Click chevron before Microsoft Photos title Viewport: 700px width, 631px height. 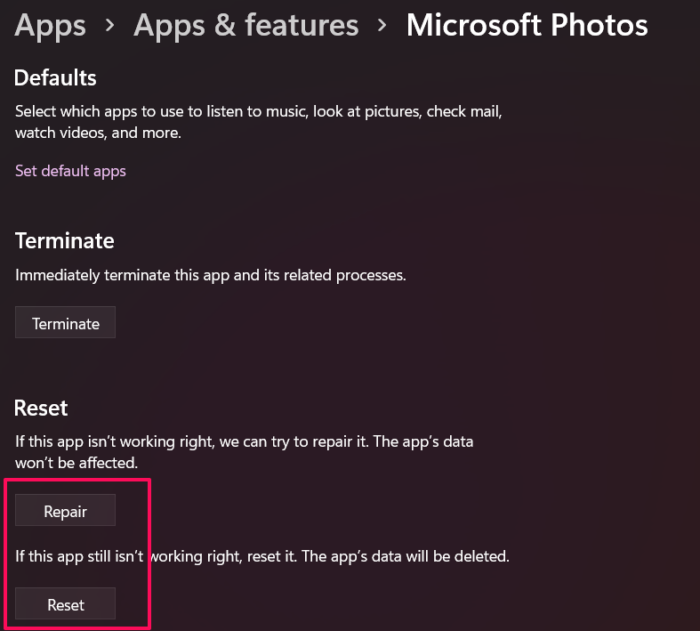pos(382,27)
